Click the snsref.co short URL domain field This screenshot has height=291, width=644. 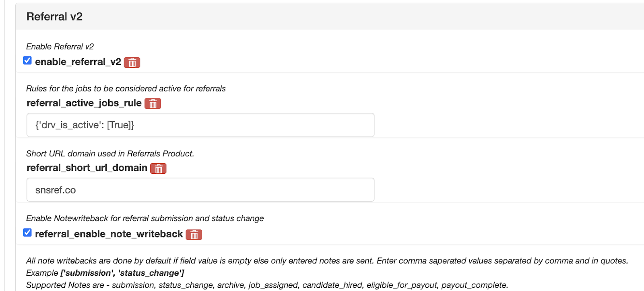click(x=200, y=190)
